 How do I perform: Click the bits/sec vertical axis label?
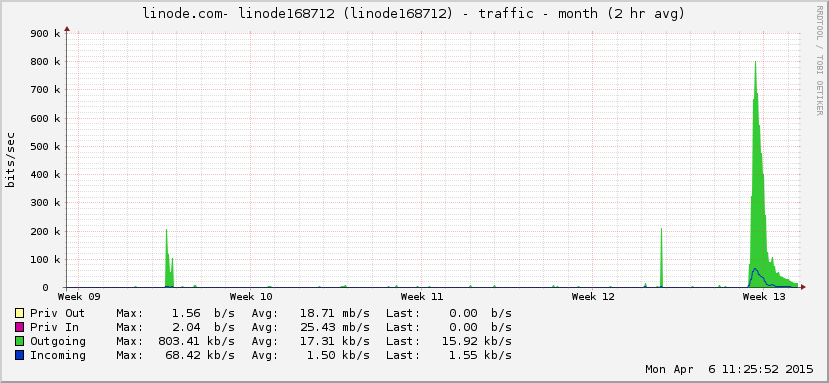pos(11,160)
